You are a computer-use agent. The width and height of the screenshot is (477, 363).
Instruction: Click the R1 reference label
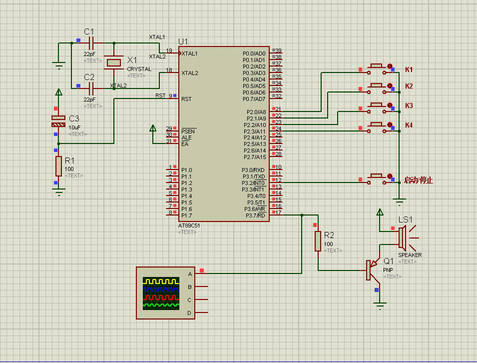(70, 160)
